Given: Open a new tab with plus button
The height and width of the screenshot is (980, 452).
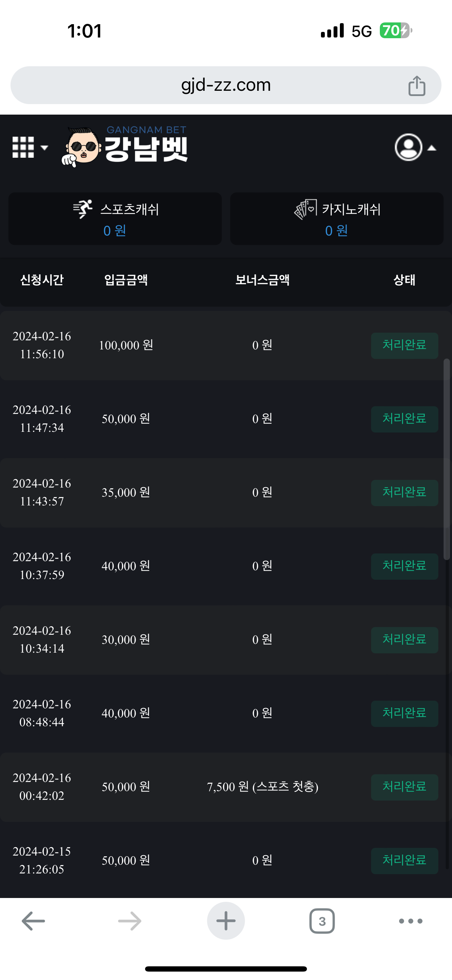Looking at the screenshot, I should coord(226,921).
